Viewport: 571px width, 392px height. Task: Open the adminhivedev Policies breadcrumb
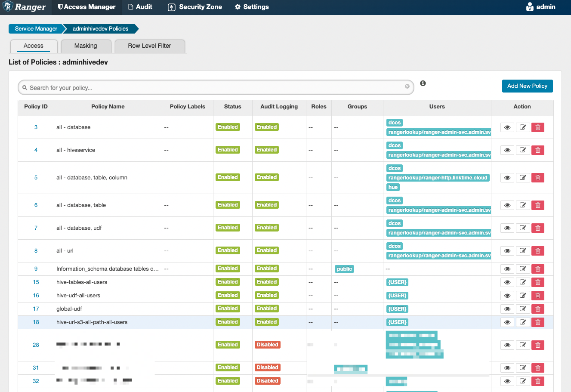click(100, 29)
